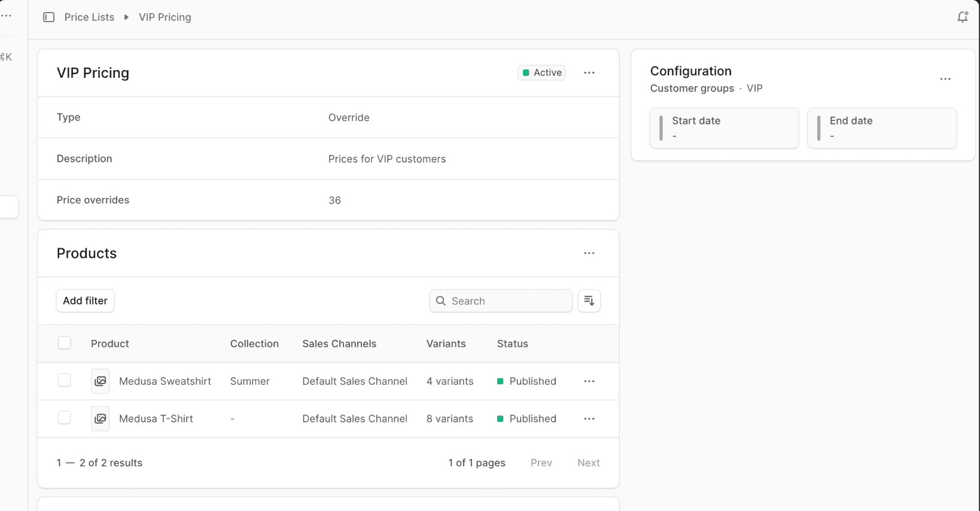Open Products section actions menu

[589, 253]
